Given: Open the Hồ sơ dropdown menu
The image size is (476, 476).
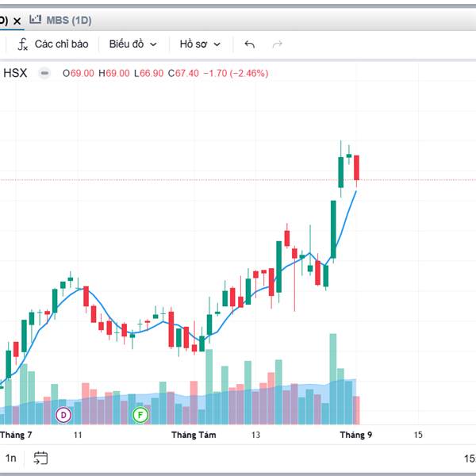Looking at the screenshot, I should [200, 44].
